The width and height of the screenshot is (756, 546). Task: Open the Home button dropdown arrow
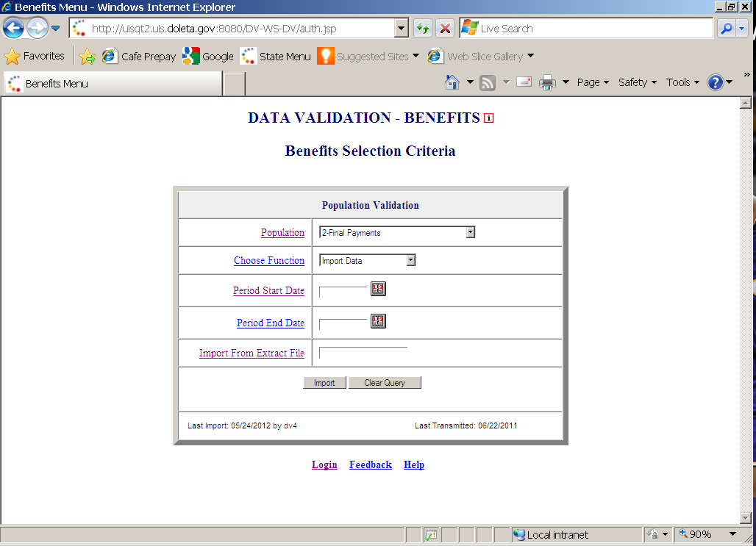[x=470, y=82]
